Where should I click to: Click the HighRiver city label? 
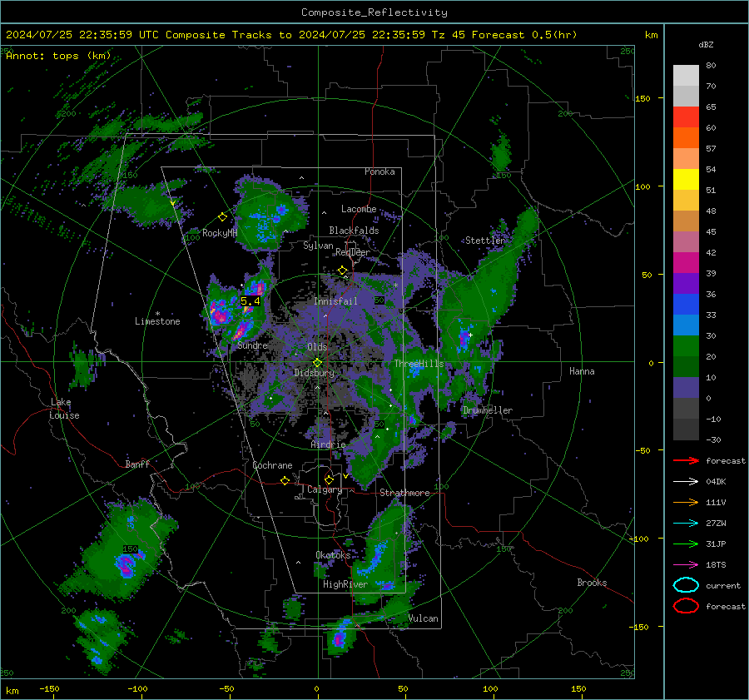click(x=345, y=584)
